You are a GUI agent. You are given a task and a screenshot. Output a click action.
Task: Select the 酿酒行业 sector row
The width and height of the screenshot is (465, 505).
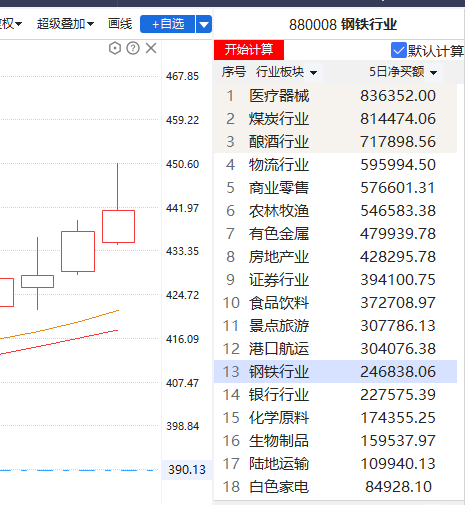point(335,142)
